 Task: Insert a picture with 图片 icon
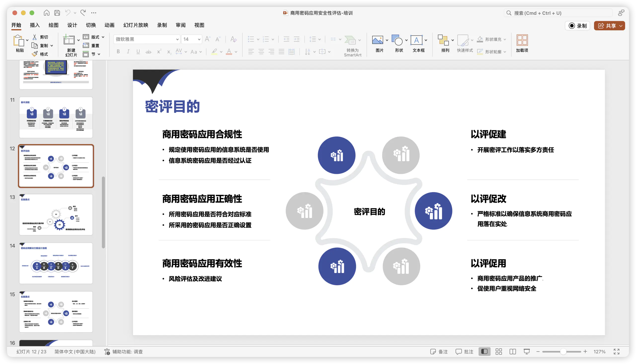tap(377, 40)
